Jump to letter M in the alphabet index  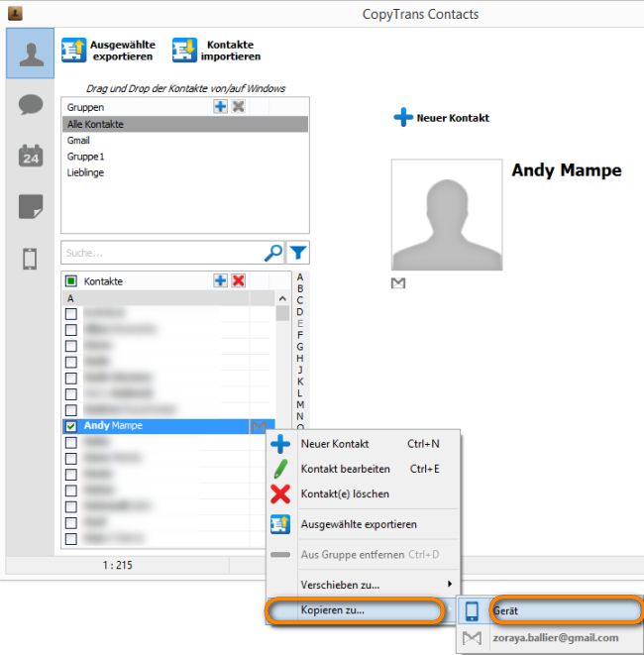(x=300, y=404)
